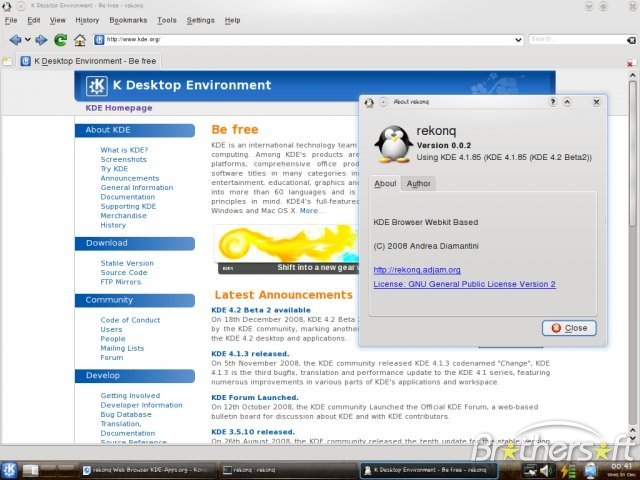Click the help question mark in About dialog
640x480 pixels.
pyautogui.click(x=552, y=102)
